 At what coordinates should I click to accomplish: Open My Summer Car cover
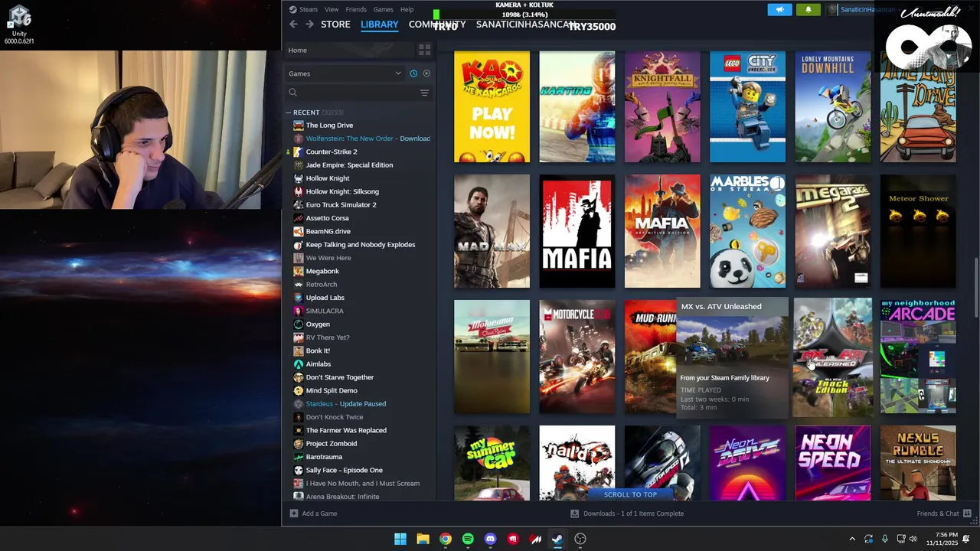tap(492, 463)
